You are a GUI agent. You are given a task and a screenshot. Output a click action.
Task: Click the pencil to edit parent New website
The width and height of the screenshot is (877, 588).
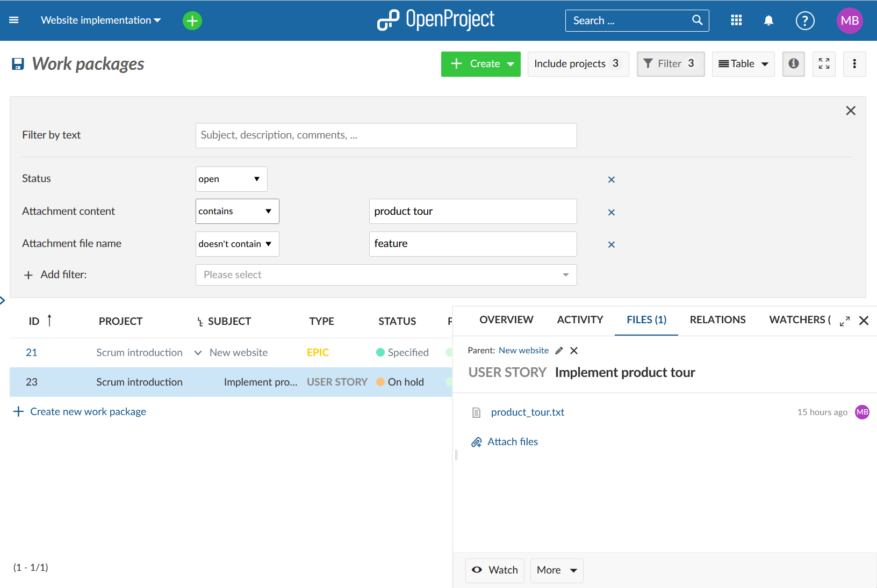click(559, 350)
